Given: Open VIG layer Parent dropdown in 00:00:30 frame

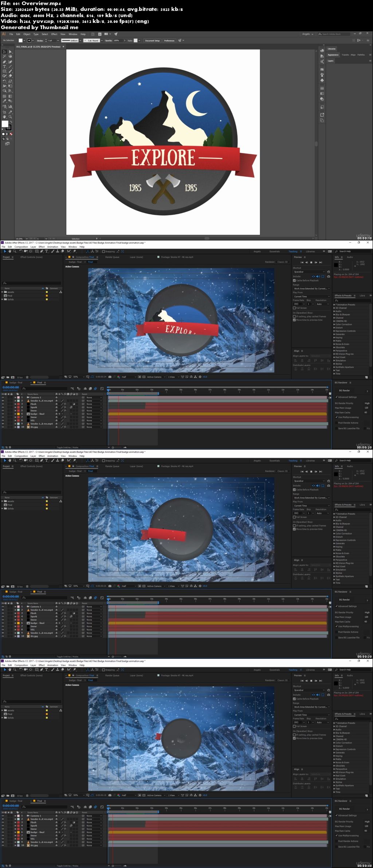Looking at the screenshot, I should coord(94,630).
